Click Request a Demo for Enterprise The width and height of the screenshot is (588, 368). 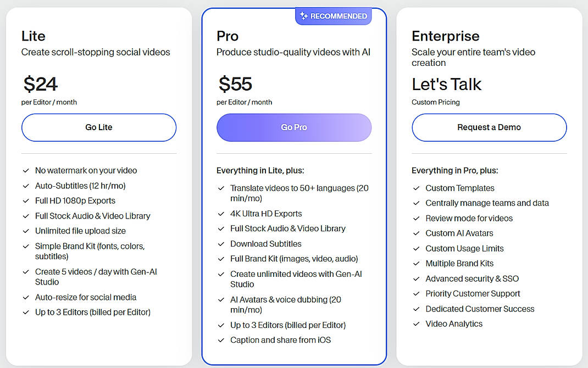tap(489, 127)
